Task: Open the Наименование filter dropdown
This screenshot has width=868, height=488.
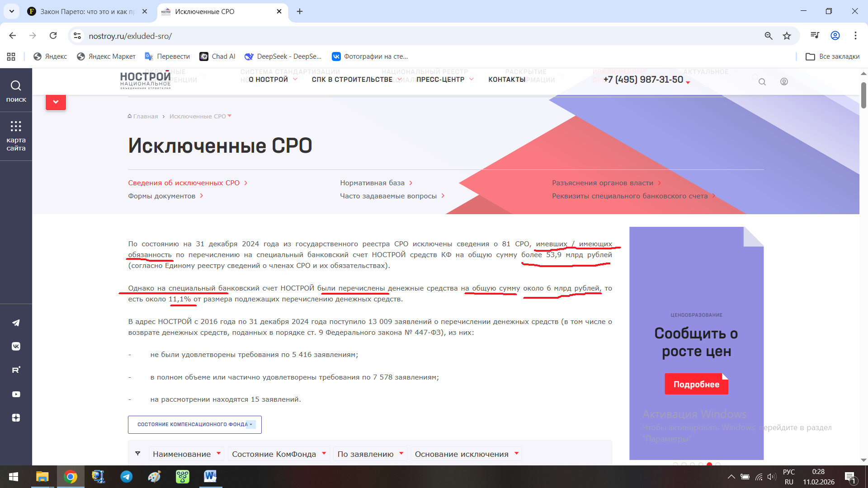Action: point(186,454)
